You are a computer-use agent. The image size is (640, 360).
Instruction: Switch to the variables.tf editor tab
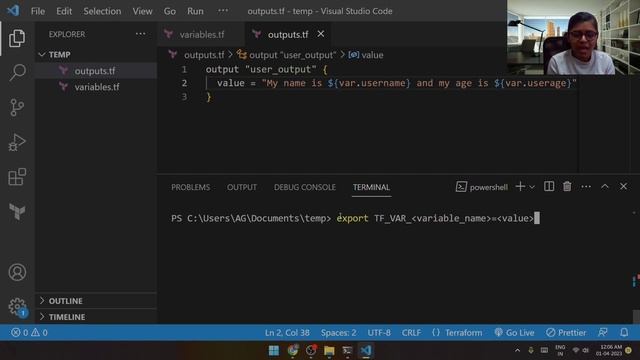click(201, 34)
